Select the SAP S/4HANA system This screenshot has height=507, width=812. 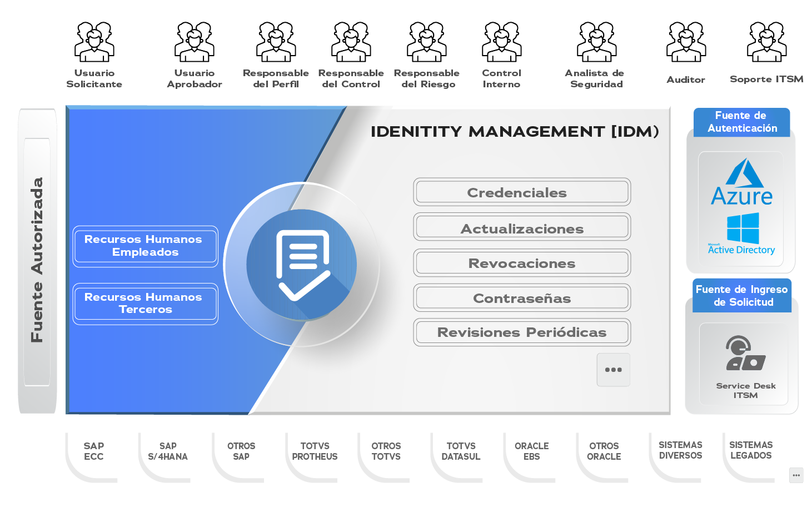[168, 451]
